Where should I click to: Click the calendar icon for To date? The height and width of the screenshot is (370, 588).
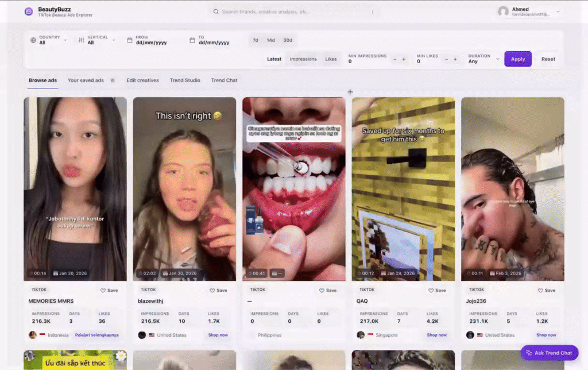click(192, 40)
